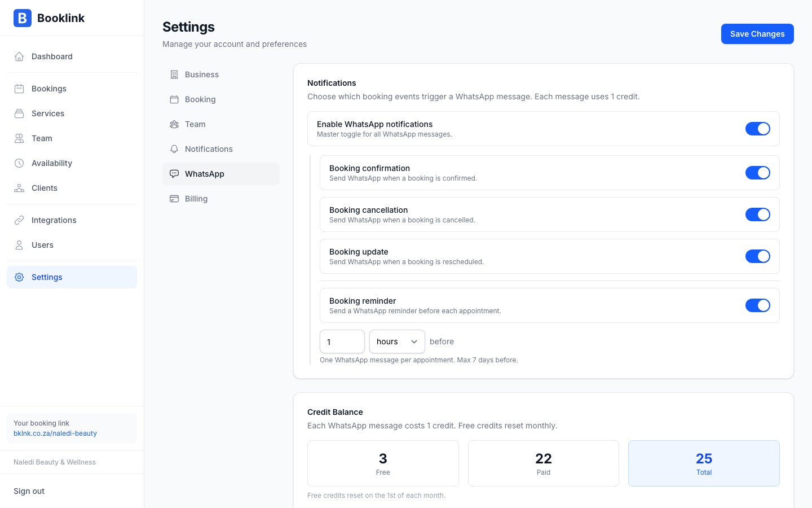Click the Billing credit card icon
This screenshot has width=812, height=508.
174,199
